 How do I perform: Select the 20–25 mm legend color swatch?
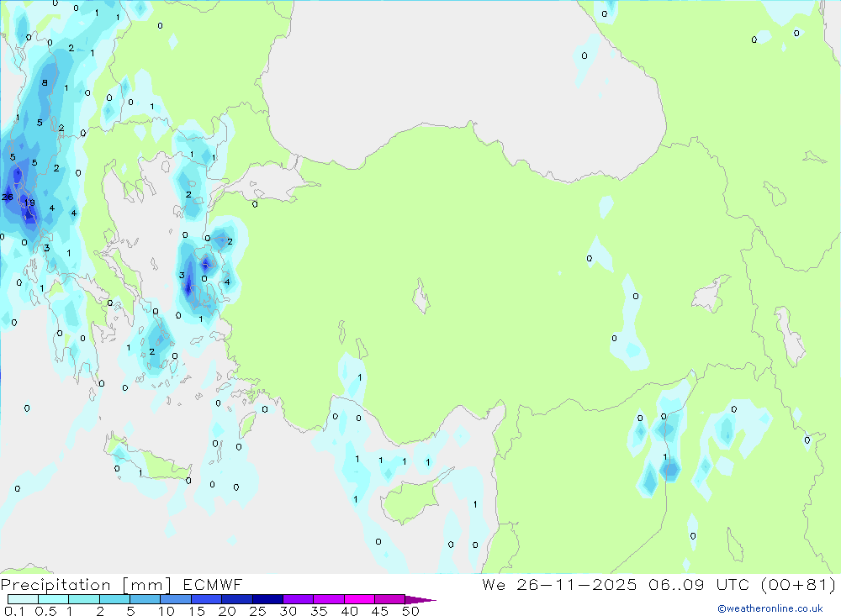tap(236, 600)
